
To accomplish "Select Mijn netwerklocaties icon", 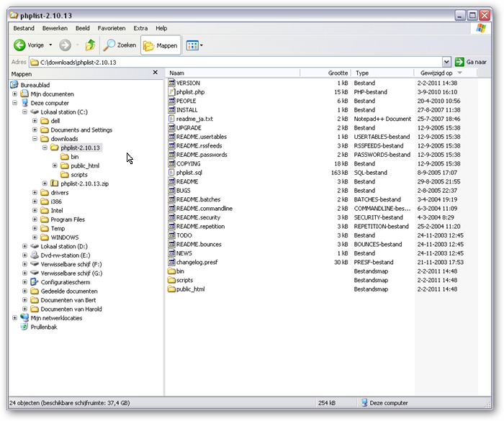I will click(24, 317).
